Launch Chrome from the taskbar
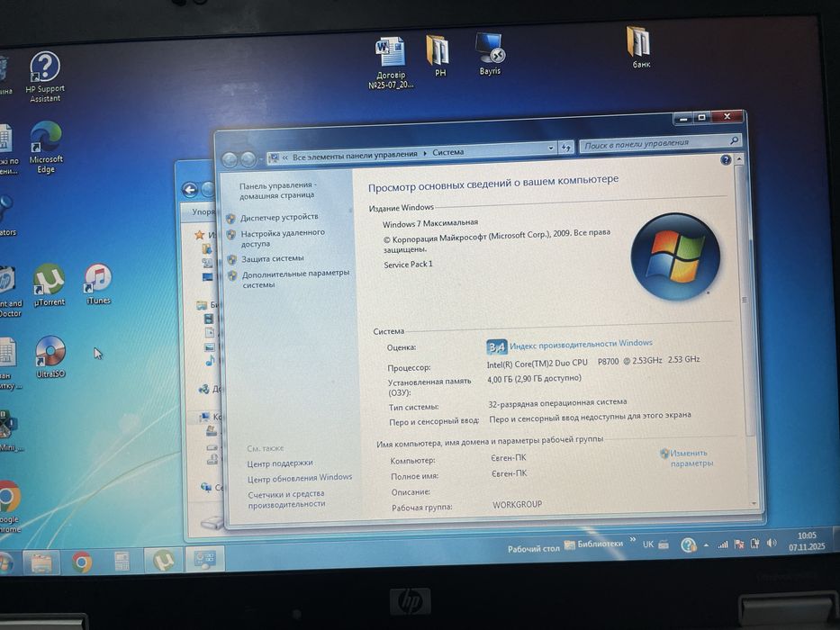Viewport: 840px width, 630px height. (x=81, y=562)
